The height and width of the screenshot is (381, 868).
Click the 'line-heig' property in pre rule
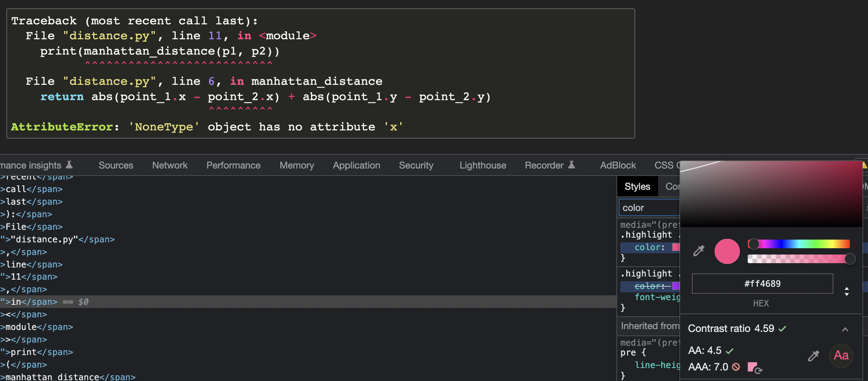pos(657,365)
